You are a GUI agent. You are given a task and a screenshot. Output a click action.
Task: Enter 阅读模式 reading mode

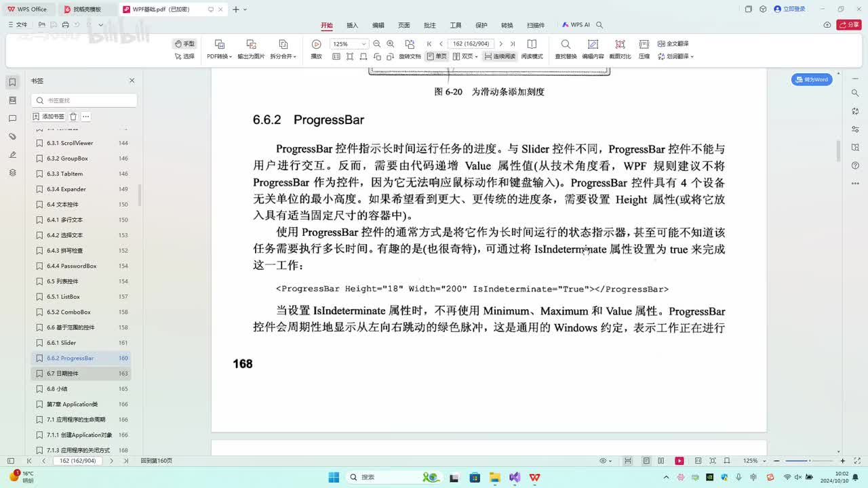click(x=532, y=49)
